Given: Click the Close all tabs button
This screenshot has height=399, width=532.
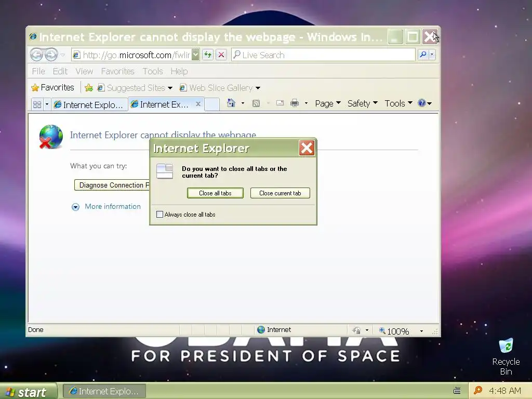Looking at the screenshot, I should click(215, 193).
